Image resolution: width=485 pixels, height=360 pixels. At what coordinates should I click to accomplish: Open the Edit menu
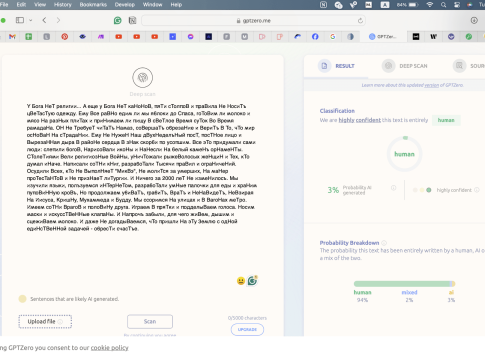click(x=21, y=5)
